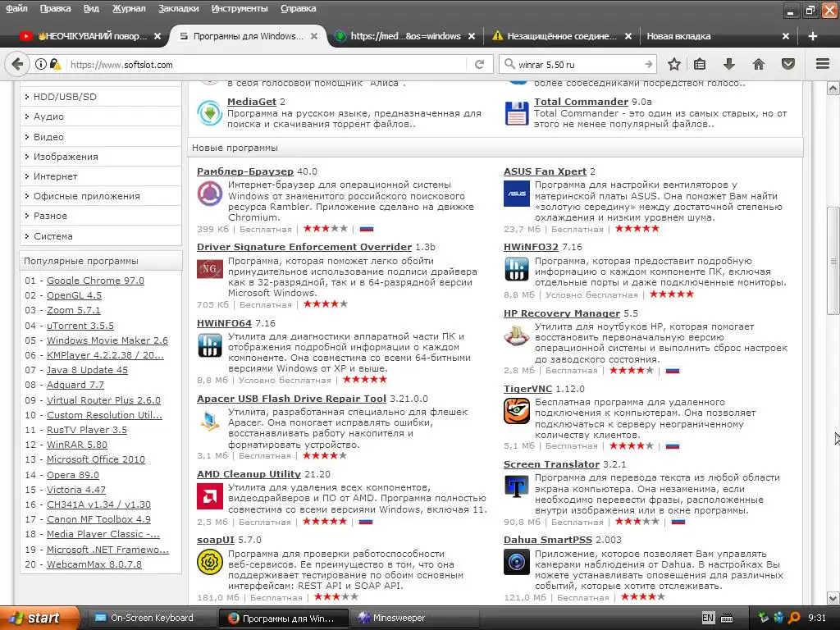Expand the Офисные приложения category
Image resolution: width=840 pixels, height=630 pixels.
click(x=101, y=197)
